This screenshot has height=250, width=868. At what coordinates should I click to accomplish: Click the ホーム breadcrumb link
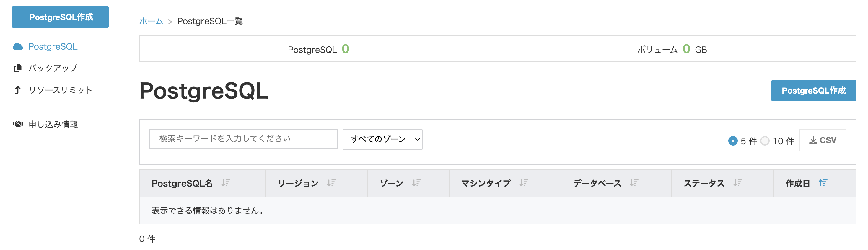(151, 21)
